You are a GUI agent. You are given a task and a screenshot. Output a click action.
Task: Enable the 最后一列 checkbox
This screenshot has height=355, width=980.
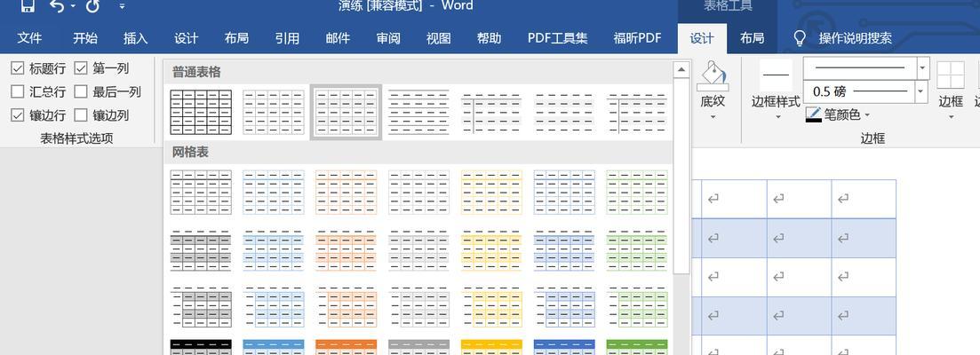81,91
